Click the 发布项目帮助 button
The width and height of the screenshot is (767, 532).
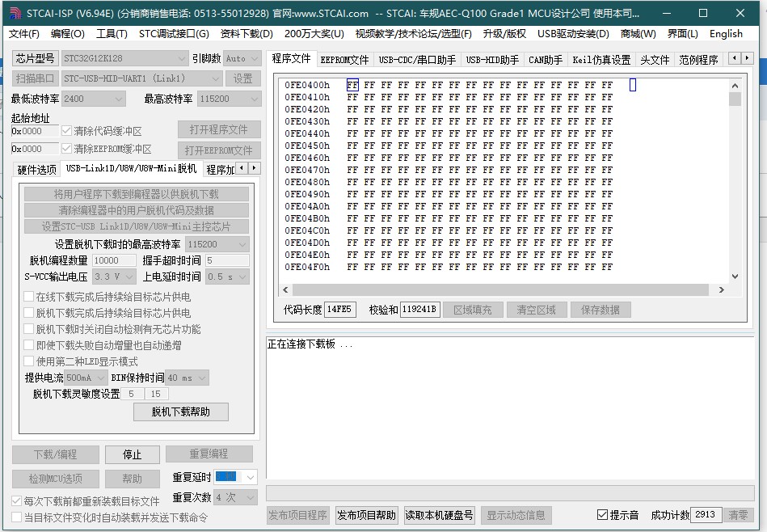point(366,515)
